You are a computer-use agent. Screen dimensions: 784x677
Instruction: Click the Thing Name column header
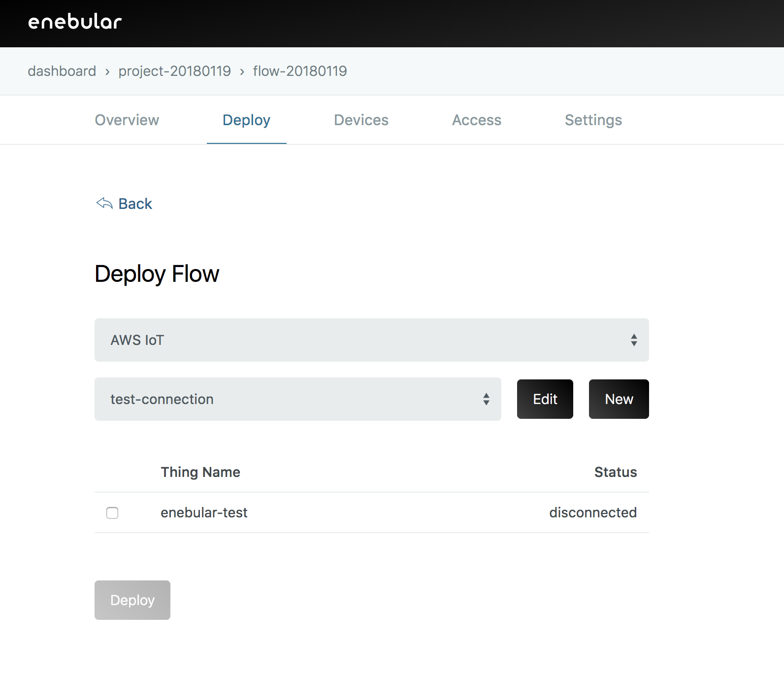point(200,472)
